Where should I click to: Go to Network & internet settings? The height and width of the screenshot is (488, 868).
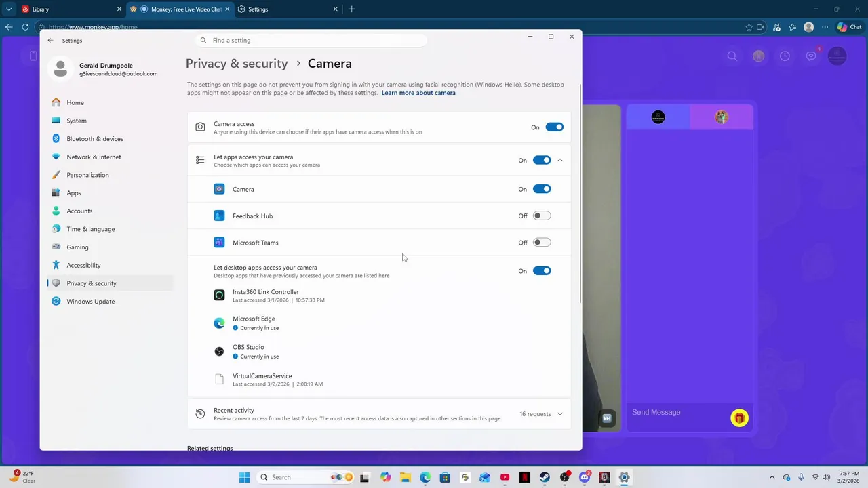tap(94, 157)
